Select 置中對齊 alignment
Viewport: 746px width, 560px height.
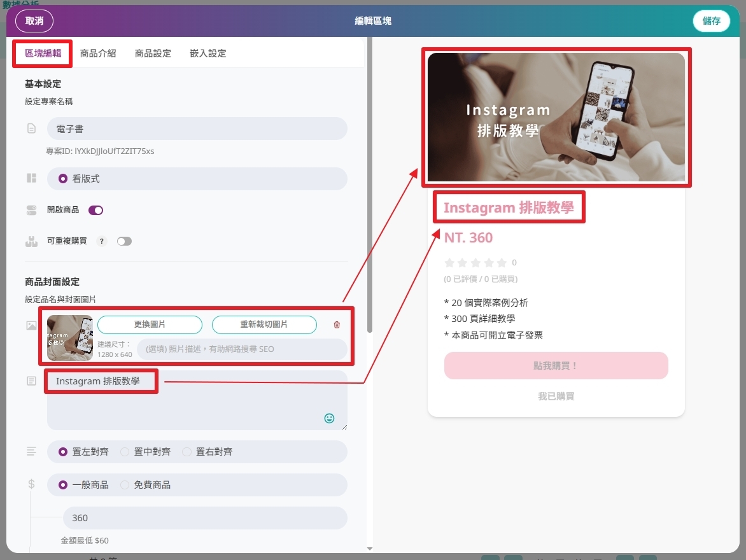click(125, 452)
